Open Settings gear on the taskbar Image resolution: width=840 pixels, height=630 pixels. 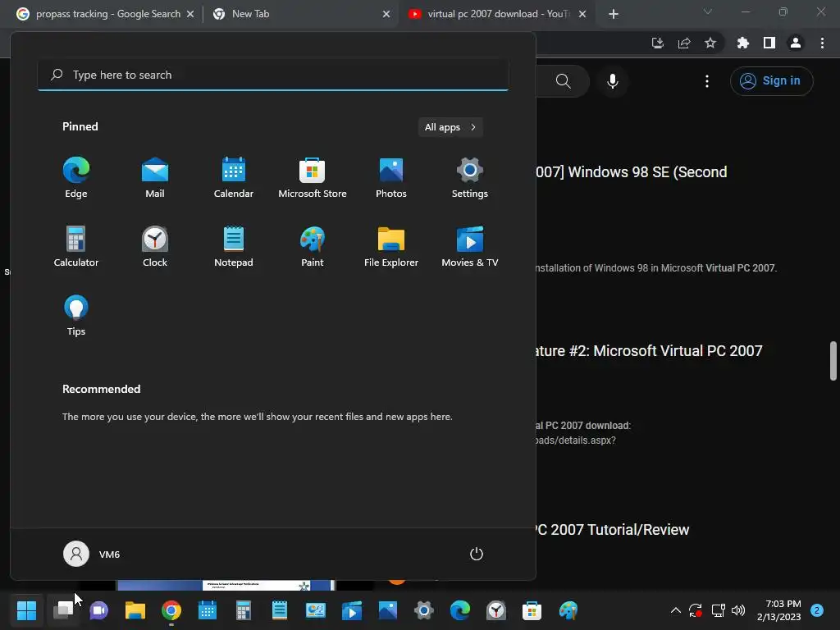(x=424, y=610)
